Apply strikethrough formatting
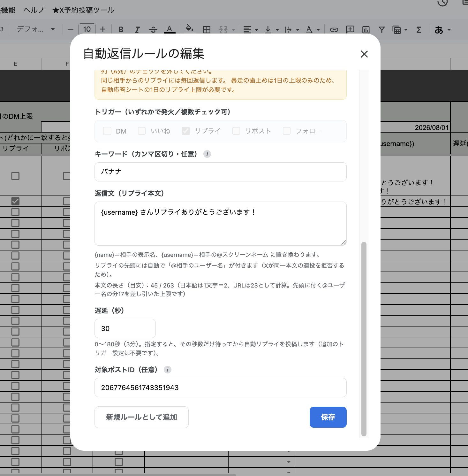The image size is (468, 476). tap(153, 30)
